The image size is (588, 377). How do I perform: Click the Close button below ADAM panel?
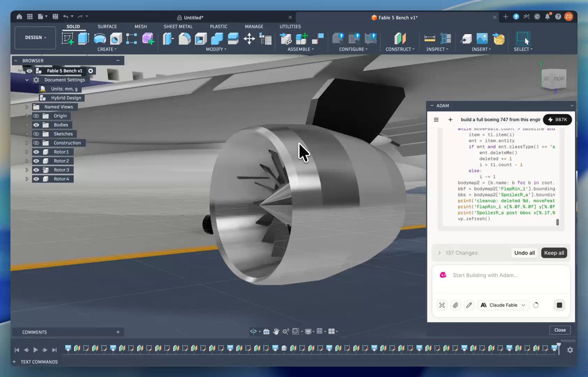pos(560,330)
